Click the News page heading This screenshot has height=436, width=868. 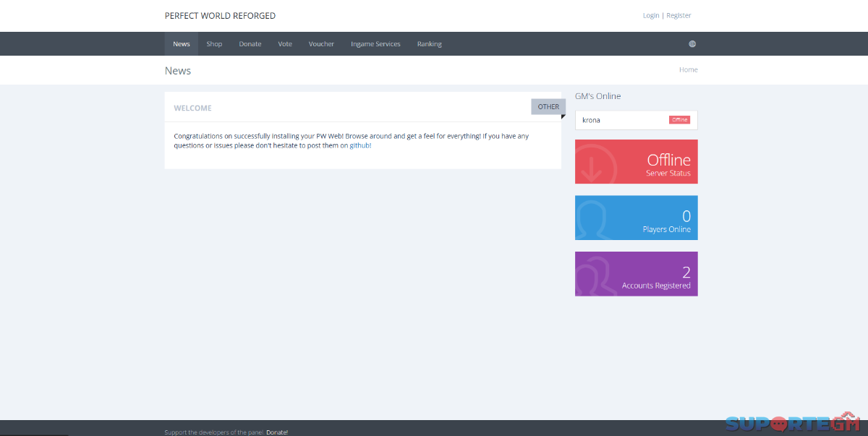178,71
